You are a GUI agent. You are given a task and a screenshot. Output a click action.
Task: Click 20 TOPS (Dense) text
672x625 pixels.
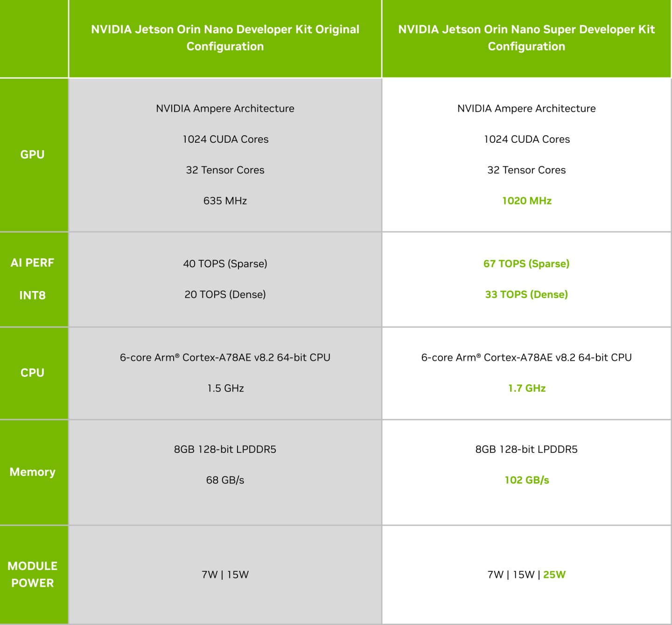[225, 294]
